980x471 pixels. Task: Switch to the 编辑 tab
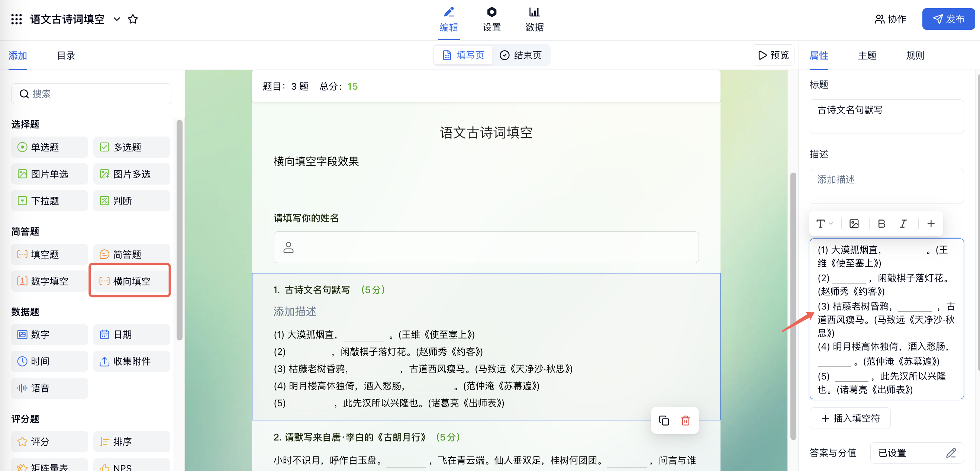coord(449,19)
